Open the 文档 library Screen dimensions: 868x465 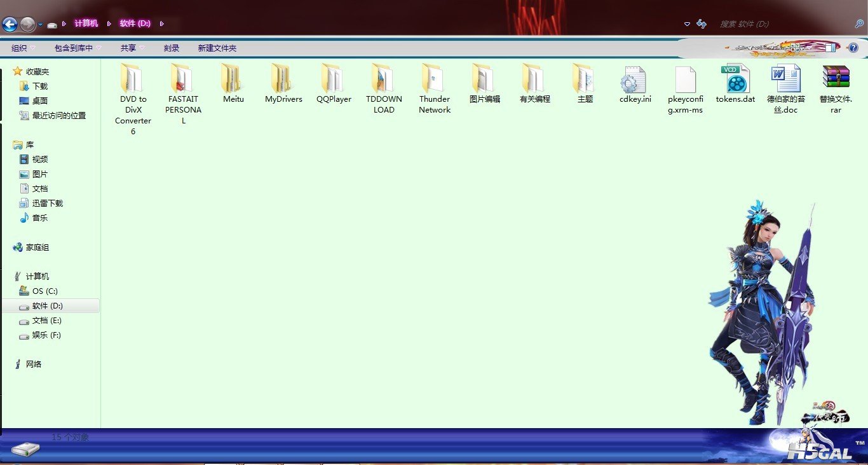pos(34,188)
